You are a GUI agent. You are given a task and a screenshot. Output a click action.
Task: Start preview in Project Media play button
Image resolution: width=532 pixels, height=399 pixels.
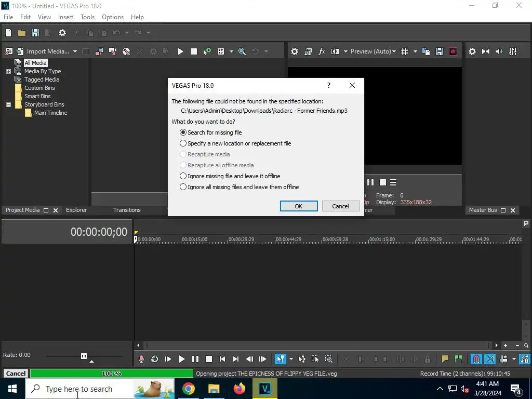[x=180, y=51]
